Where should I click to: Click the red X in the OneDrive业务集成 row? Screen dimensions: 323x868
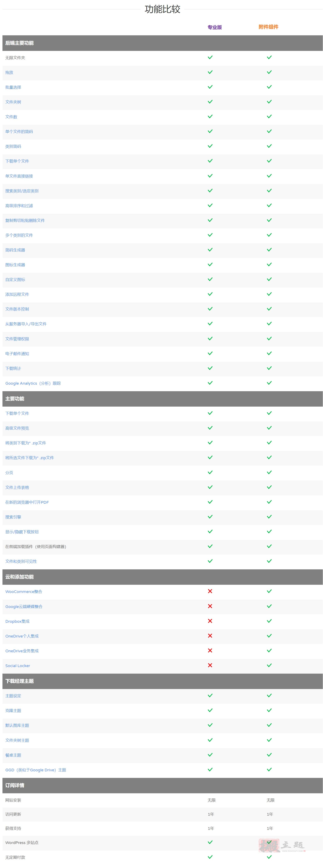point(210,650)
